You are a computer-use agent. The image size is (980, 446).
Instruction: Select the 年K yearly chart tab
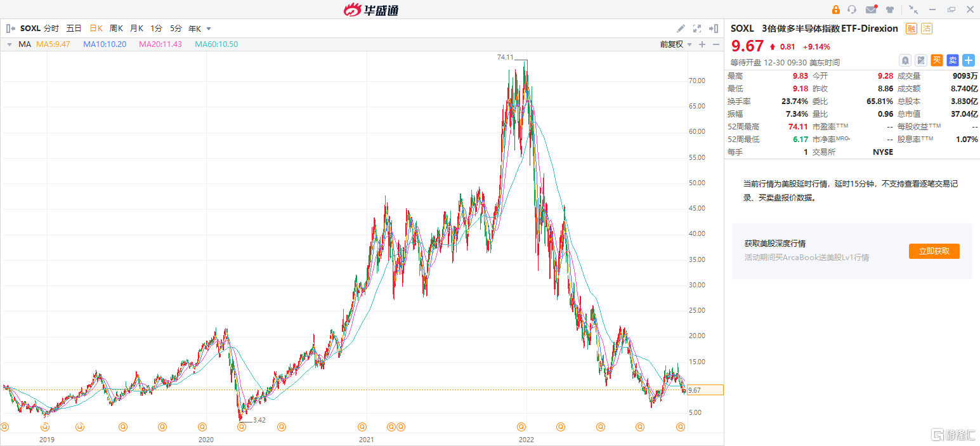click(x=195, y=29)
